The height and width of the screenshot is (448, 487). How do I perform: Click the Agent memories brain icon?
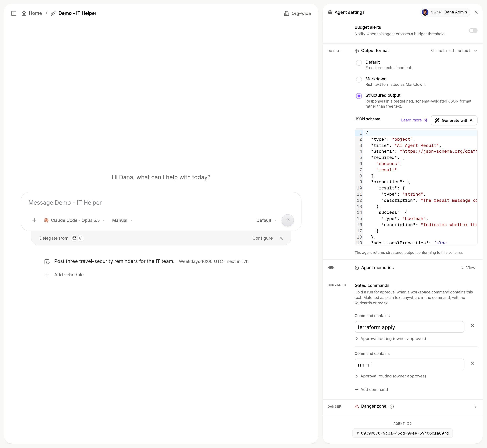pos(357,268)
